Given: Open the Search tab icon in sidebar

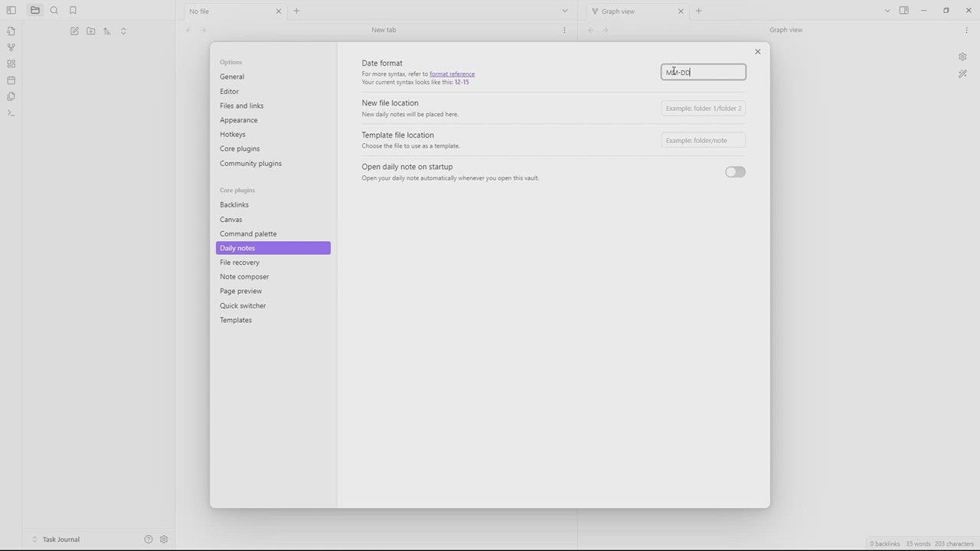Looking at the screenshot, I should (54, 11).
